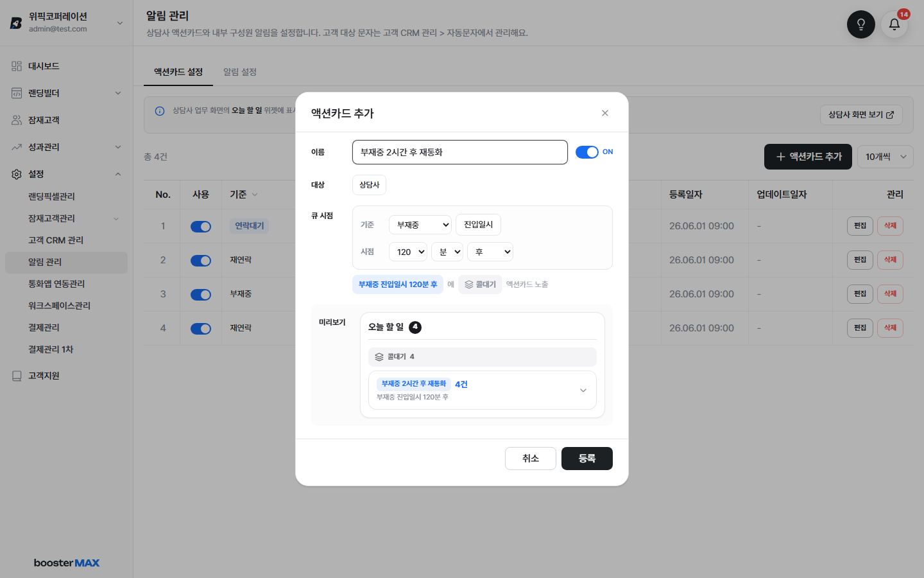The height and width of the screenshot is (578, 924).
Task: Switch to the 알림 설정 tab
Action: pyautogui.click(x=240, y=72)
